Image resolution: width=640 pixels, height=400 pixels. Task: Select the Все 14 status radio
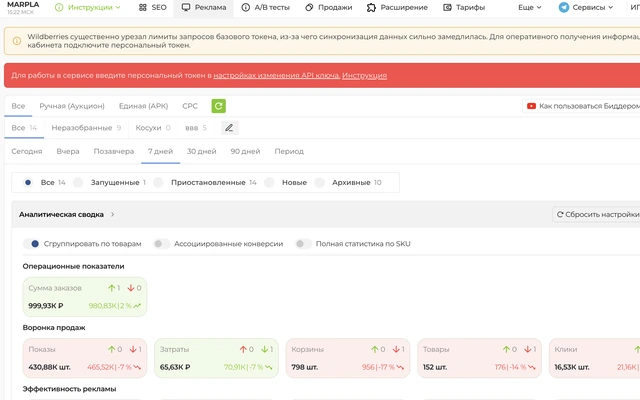(28, 182)
